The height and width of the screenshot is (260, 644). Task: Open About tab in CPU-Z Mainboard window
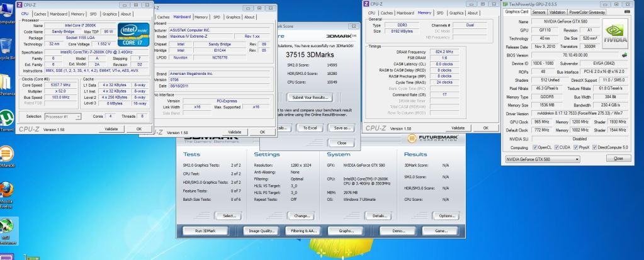(249, 17)
